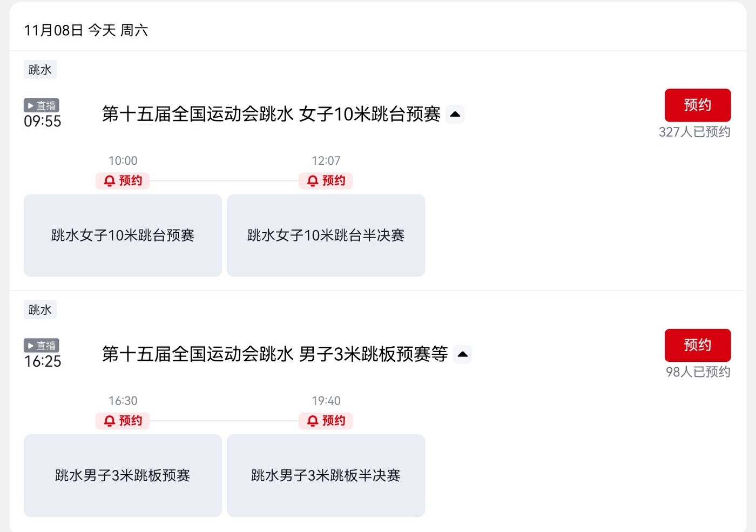The image size is (756, 532).
Task: Click the red 预约 button with 327 reservations
Action: tap(697, 105)
